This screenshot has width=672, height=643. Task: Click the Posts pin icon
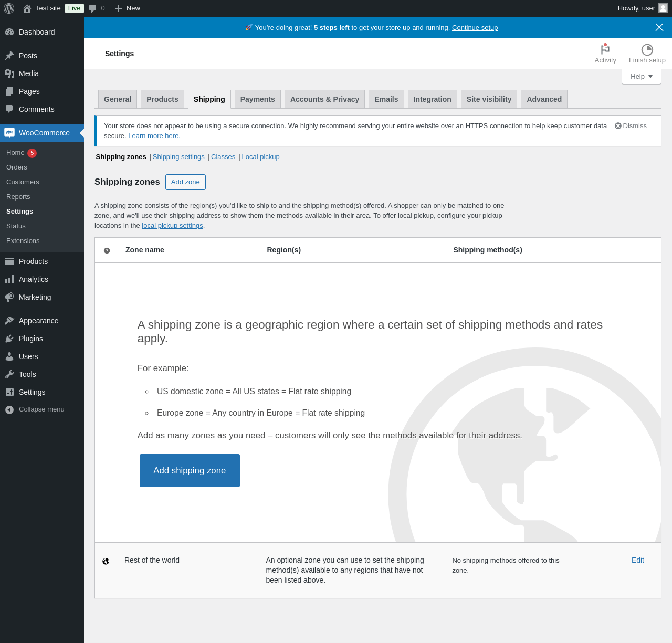coord(9,56)
